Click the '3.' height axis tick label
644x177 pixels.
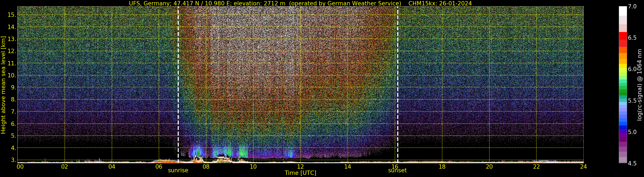coord(14,160)
